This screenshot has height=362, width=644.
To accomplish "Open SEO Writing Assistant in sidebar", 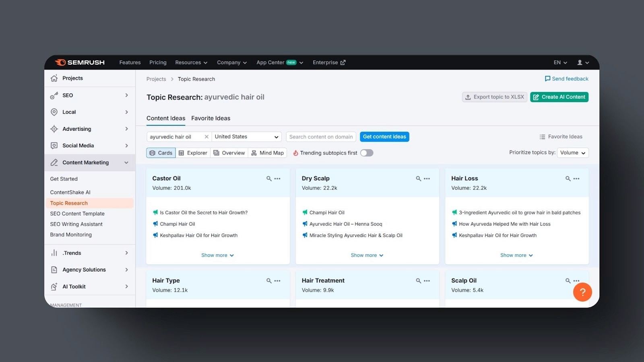I will point(76,224).
